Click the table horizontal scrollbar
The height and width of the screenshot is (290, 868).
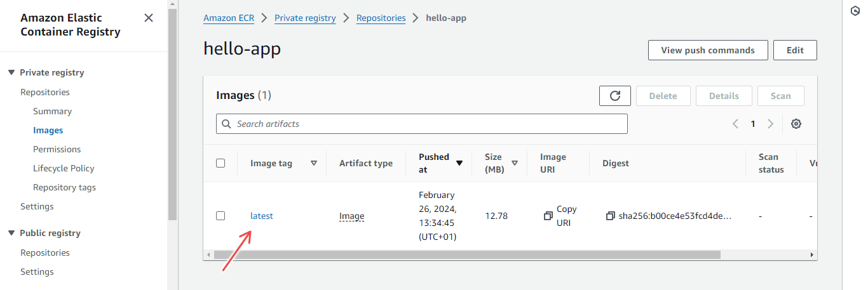pyautogui.click(x=467, y=254)
